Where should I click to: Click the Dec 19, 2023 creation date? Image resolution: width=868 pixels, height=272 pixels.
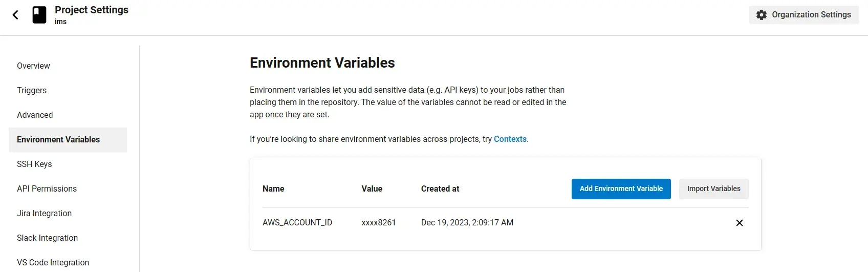pos(467,223)
